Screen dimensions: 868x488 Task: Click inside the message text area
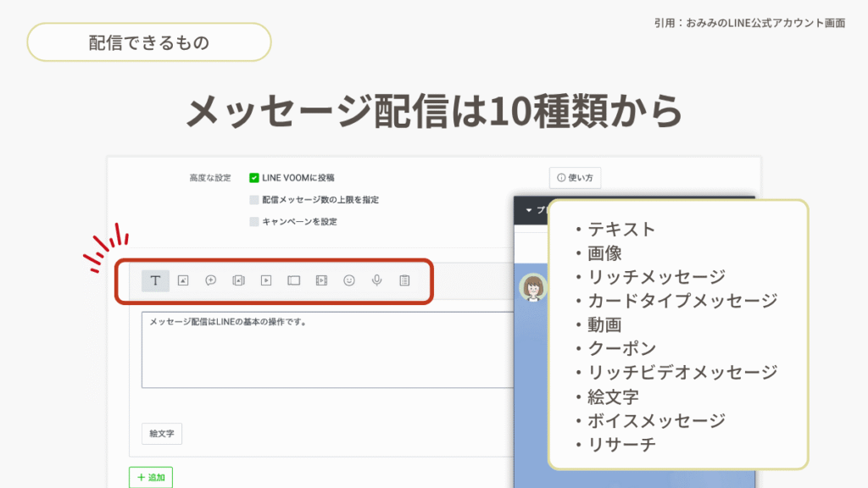pyautogui.click(x=326, y=350)
